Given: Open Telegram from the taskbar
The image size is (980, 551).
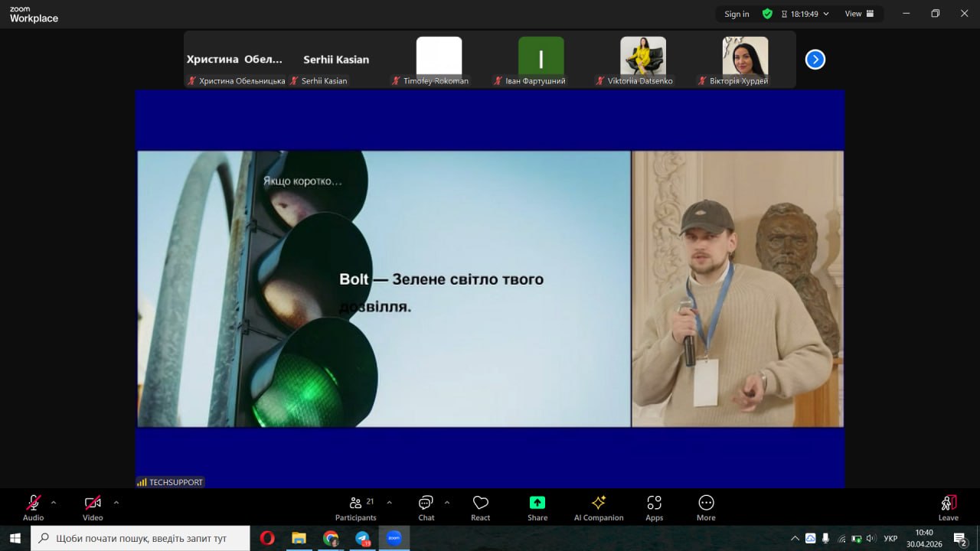Looking at the screenshot, I should [x=362, y=538].
